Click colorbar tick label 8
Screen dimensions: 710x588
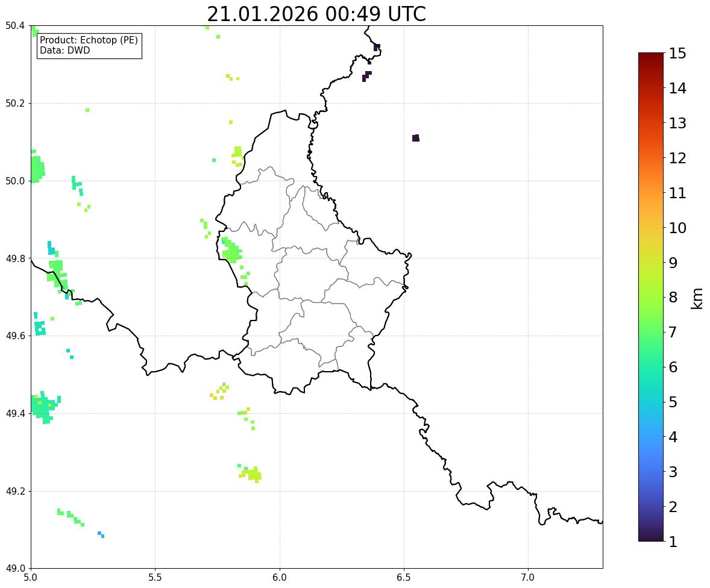click(673, 298)
